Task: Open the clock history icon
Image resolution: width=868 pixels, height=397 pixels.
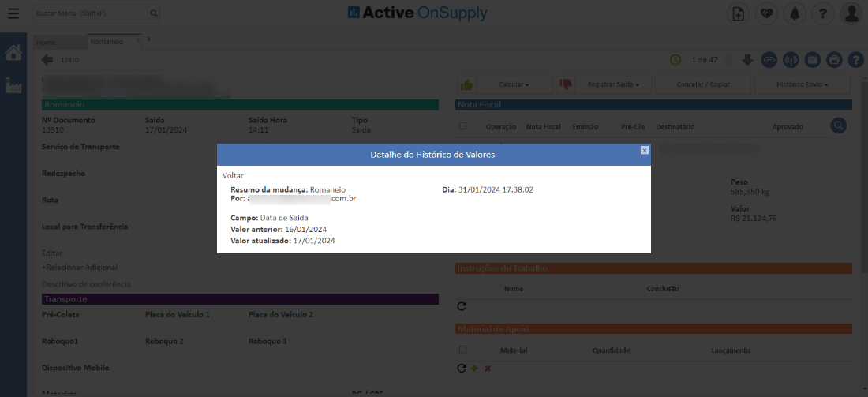Action: [x=675, y=59]
